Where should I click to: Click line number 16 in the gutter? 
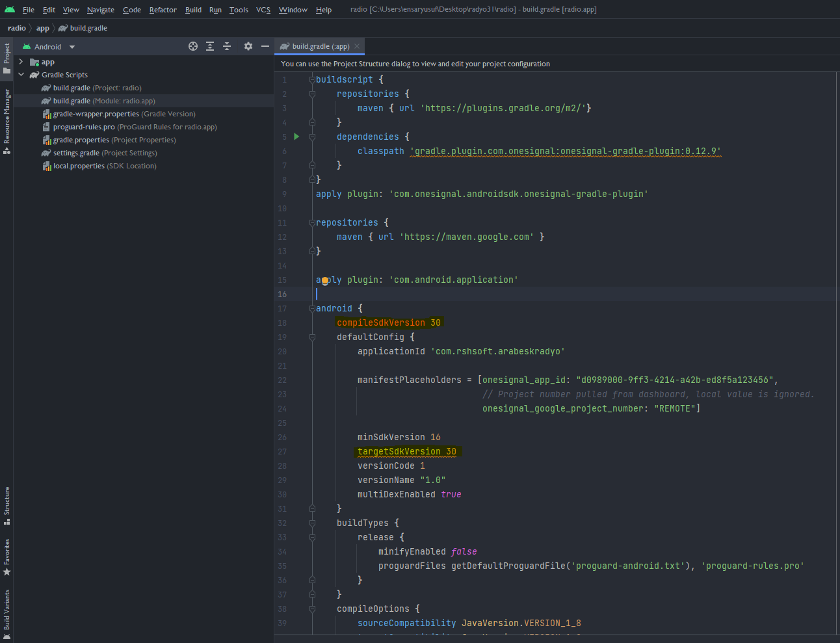282,294
